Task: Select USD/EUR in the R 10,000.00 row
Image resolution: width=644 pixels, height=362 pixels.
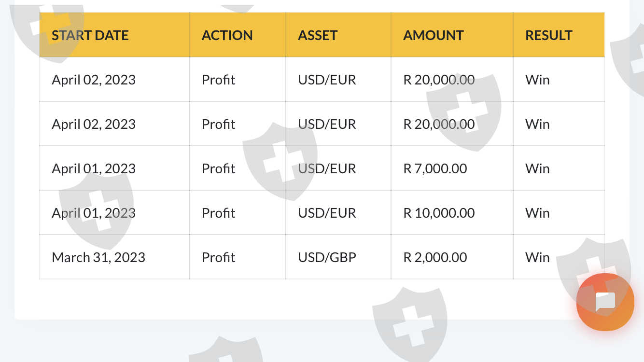Action: [327, 213]
